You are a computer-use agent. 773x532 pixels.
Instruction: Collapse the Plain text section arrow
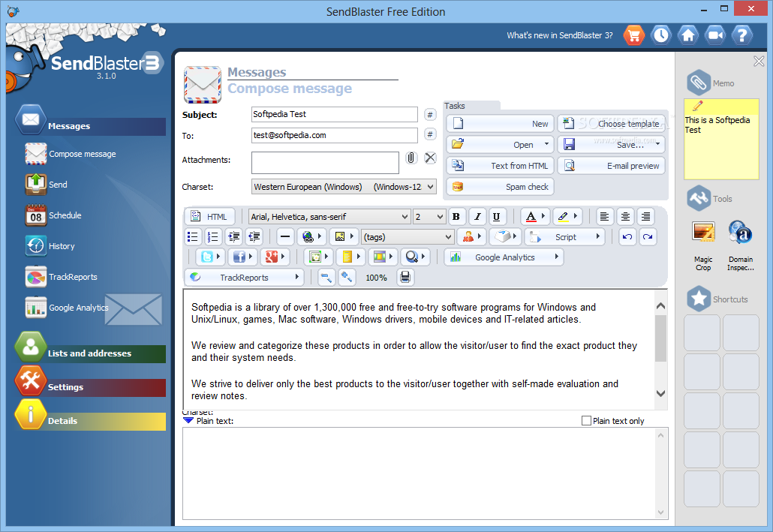188,420
